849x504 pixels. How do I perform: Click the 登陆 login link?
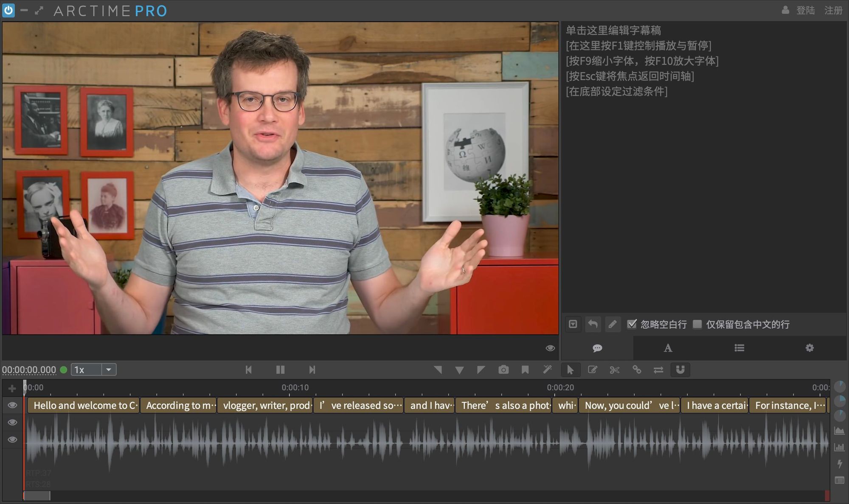[x=805, y=10]
